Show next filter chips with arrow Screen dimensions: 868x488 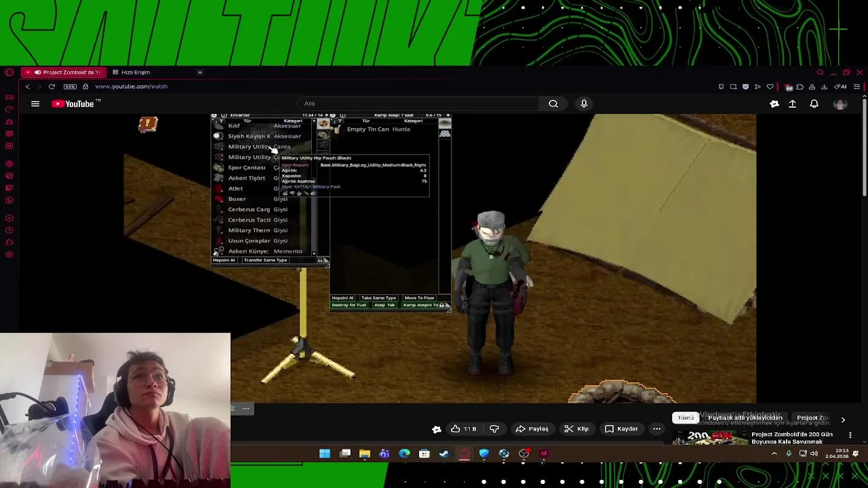tap(843, 420)
